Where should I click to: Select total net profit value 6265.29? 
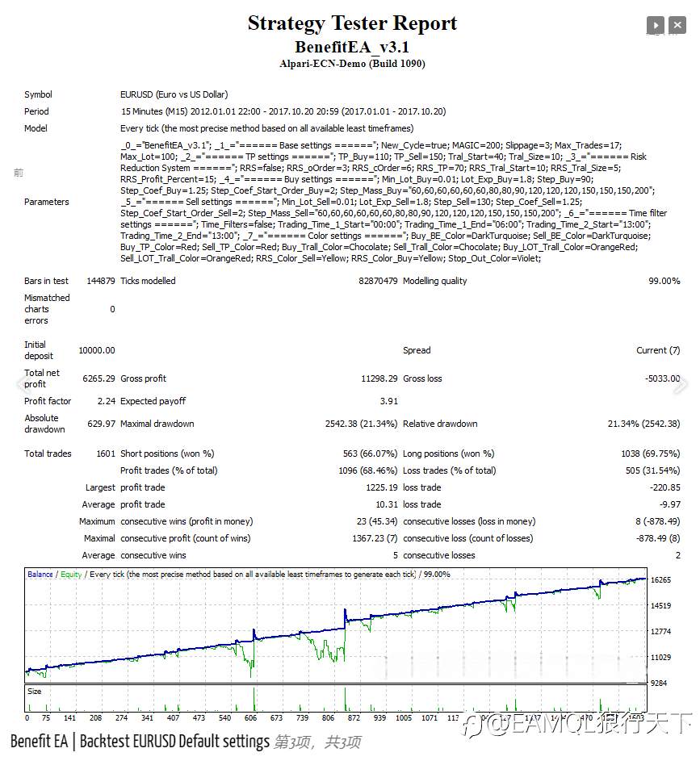pyautogui.click(x=99, y=378)
